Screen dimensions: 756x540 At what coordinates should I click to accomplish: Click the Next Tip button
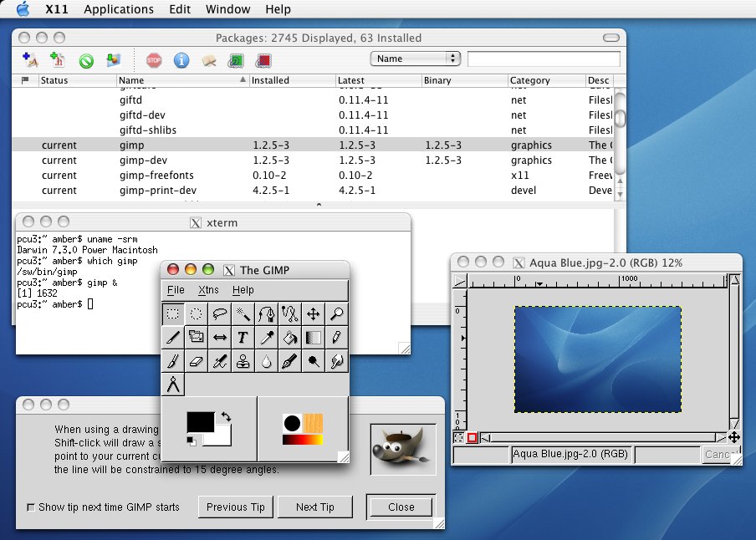tap(315, 507)
